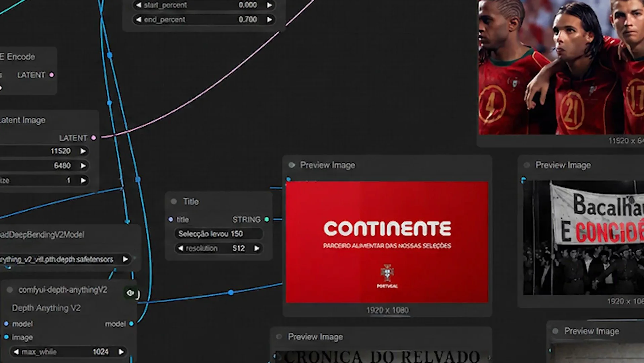Click the STRING output socket on Title node
644x363 pixels.
click(x=267, y=220)
